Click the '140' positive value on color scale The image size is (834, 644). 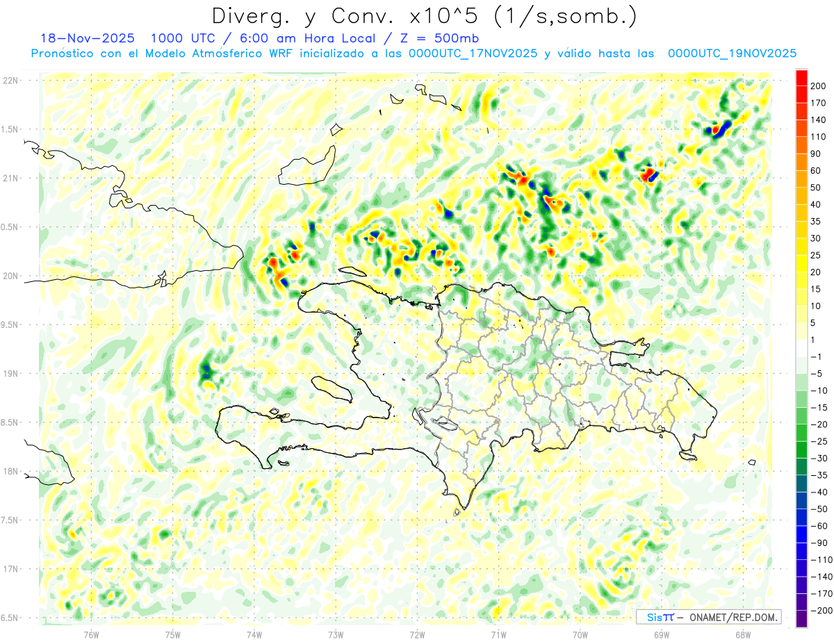click(x=819, y=120)
